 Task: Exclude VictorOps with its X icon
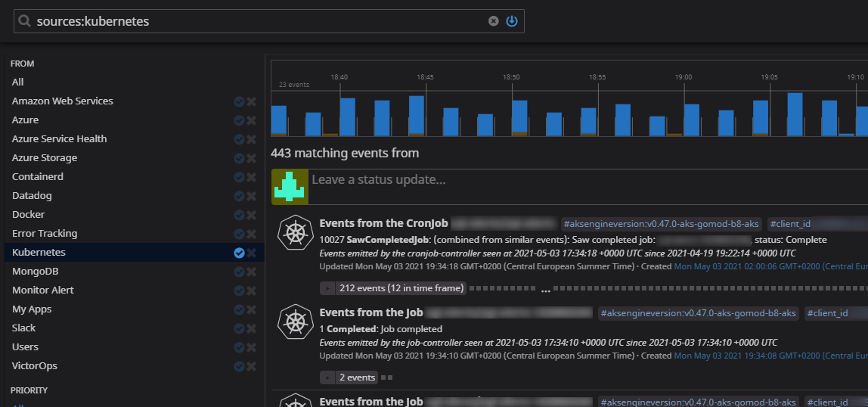coord(251,367)
